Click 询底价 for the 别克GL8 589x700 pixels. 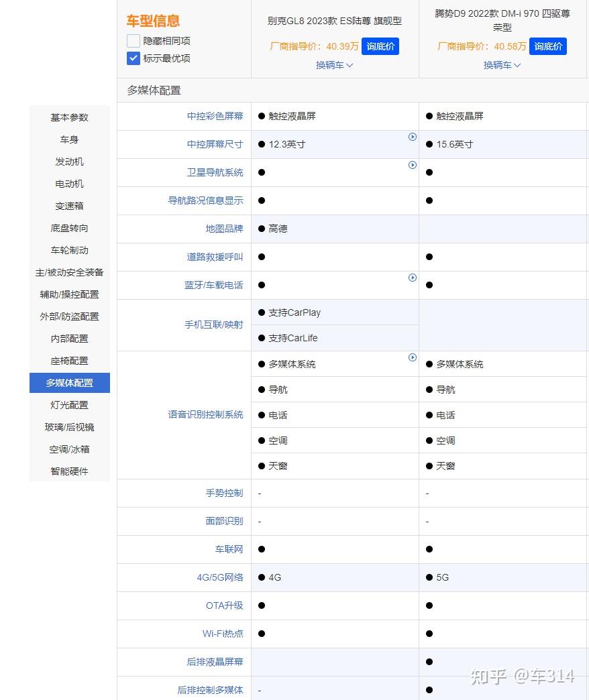pyautogui.click(x=380, y=46)
